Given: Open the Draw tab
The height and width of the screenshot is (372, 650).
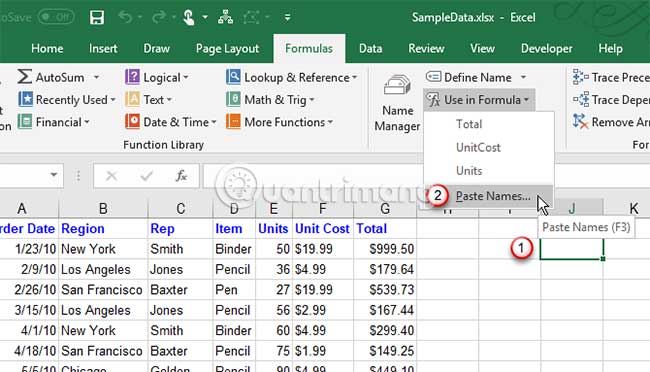Looking at the screenshot, I should point(156,49).
